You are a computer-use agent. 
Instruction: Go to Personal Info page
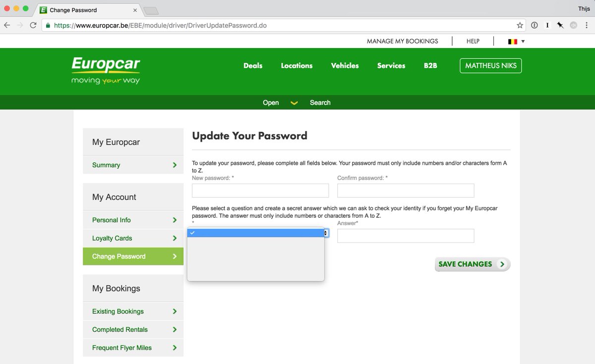pos(133,220)
